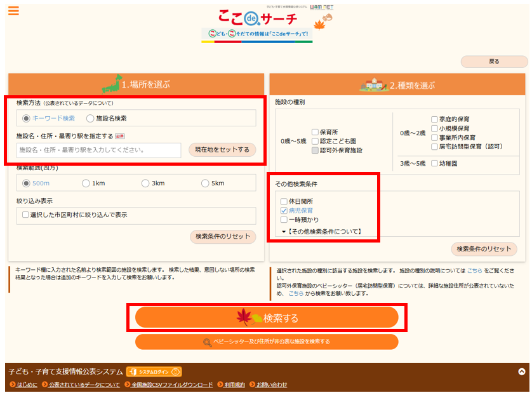Check the 居宅訪問型保育(認可) checkbox
The image size is (532, 393).
coord(434,147)
